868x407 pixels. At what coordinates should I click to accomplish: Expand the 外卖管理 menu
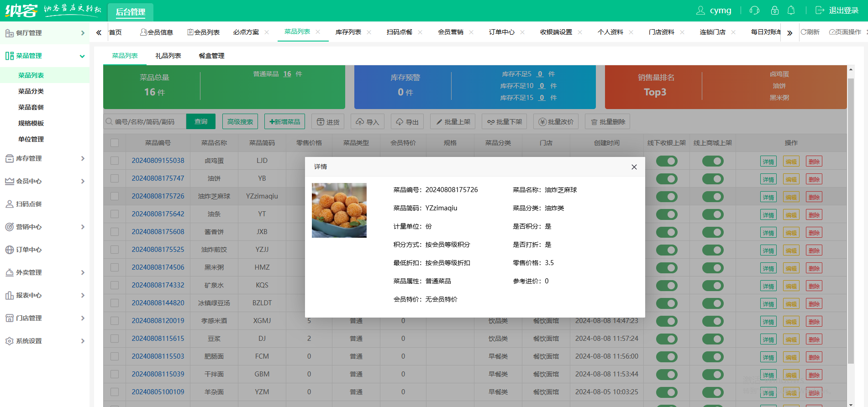click(x=83, y=272)
